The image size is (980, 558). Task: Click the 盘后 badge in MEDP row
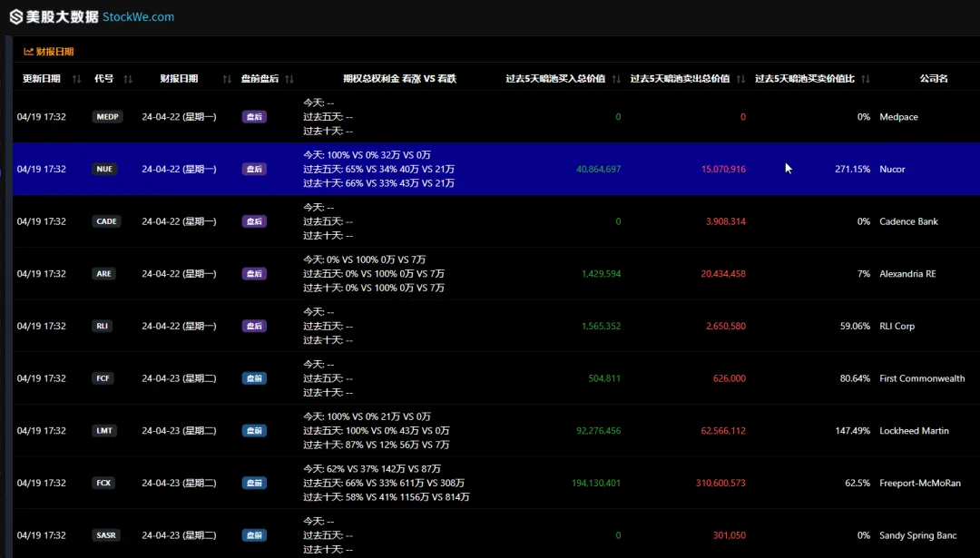(254, 117)
